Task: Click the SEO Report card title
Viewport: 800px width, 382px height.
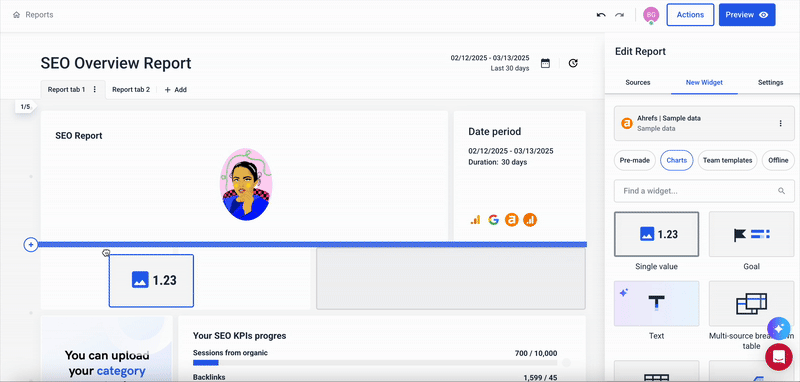Action: (x=79, y=136)
